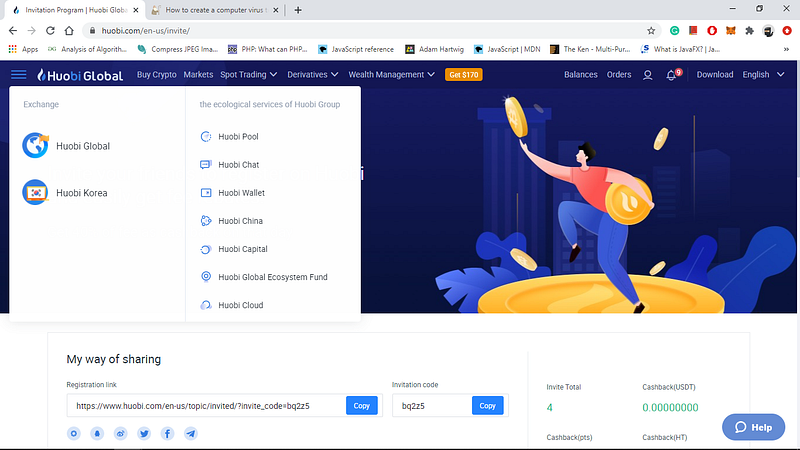Viewport: 800px width, 450px height.
Task: Go to Chrome home page icon
Action: 69,31
